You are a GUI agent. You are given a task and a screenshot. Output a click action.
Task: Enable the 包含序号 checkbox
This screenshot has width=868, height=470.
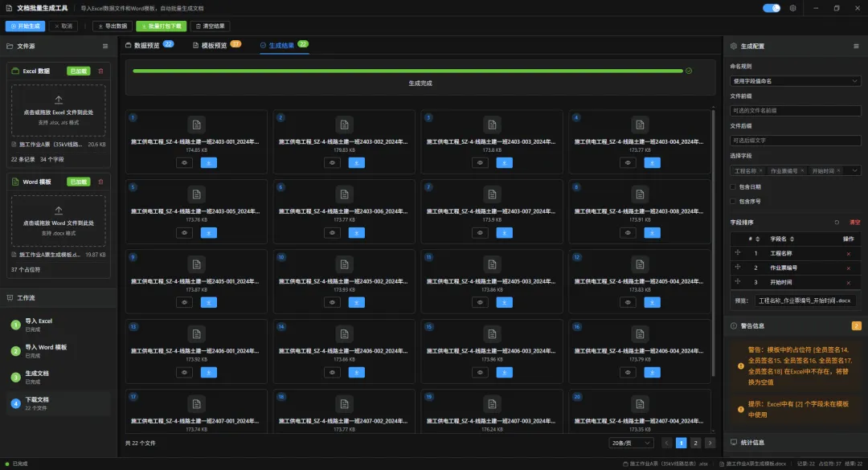733,201
